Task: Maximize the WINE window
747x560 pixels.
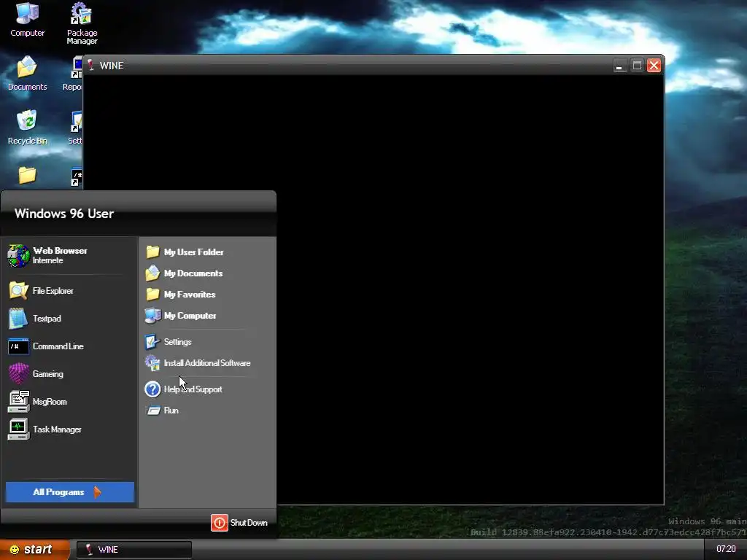Action: click(x=636, y=65)
